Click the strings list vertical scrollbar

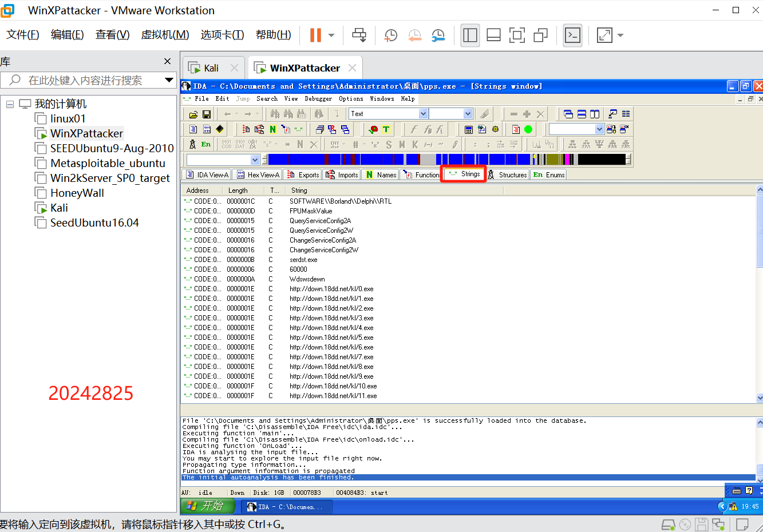tap(760, 293)
